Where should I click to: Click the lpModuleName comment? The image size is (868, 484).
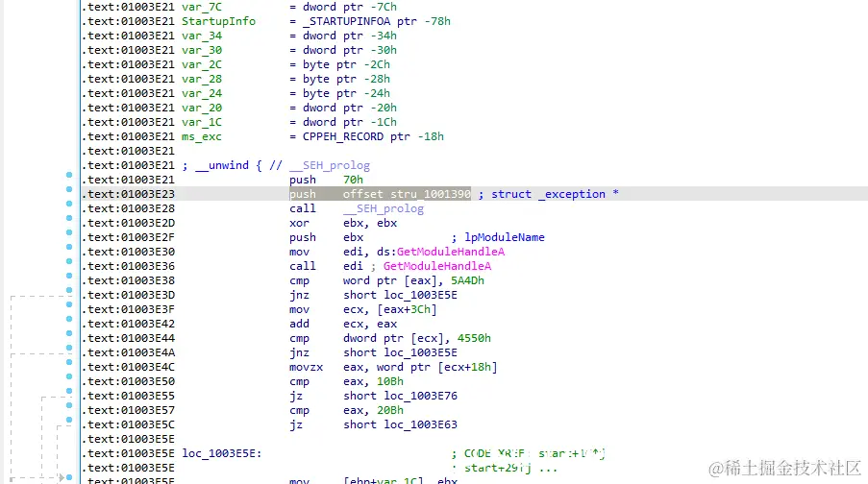[x=505, y=237]
